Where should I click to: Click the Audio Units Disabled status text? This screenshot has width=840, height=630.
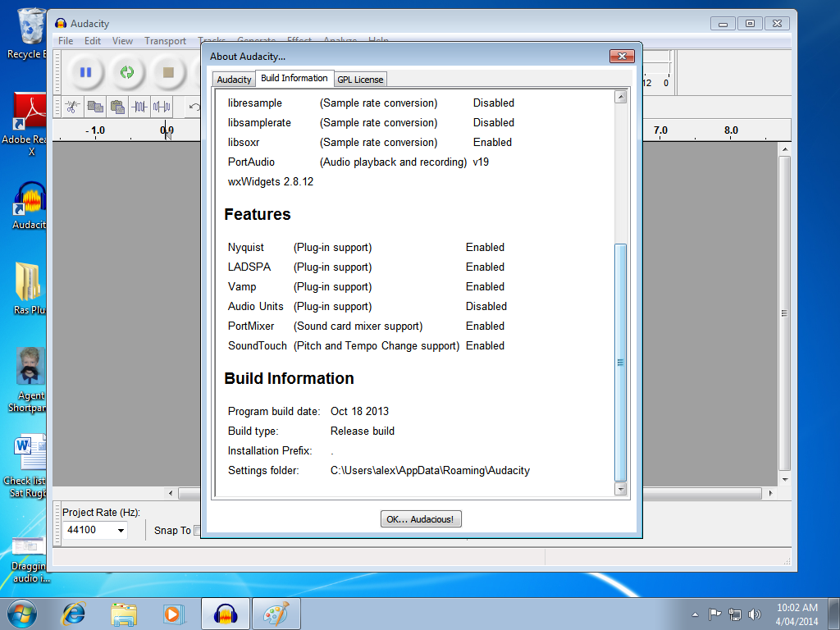click(x=486, y=307)
